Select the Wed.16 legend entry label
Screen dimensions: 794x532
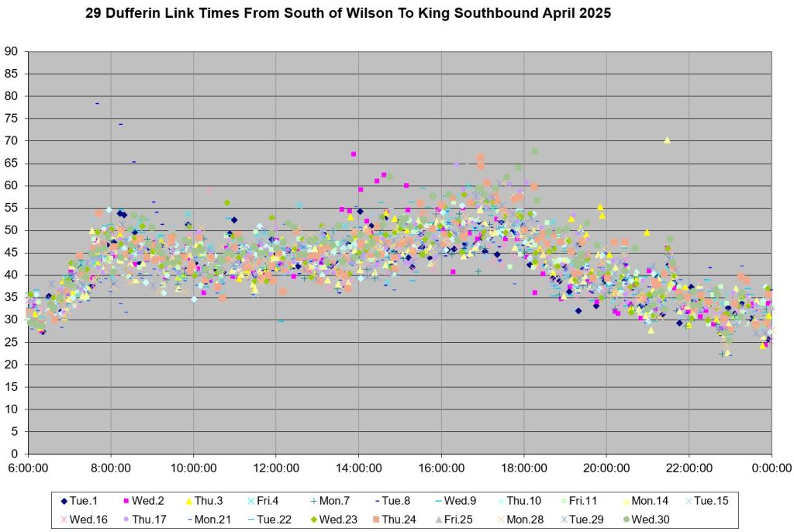click(85, 519)
